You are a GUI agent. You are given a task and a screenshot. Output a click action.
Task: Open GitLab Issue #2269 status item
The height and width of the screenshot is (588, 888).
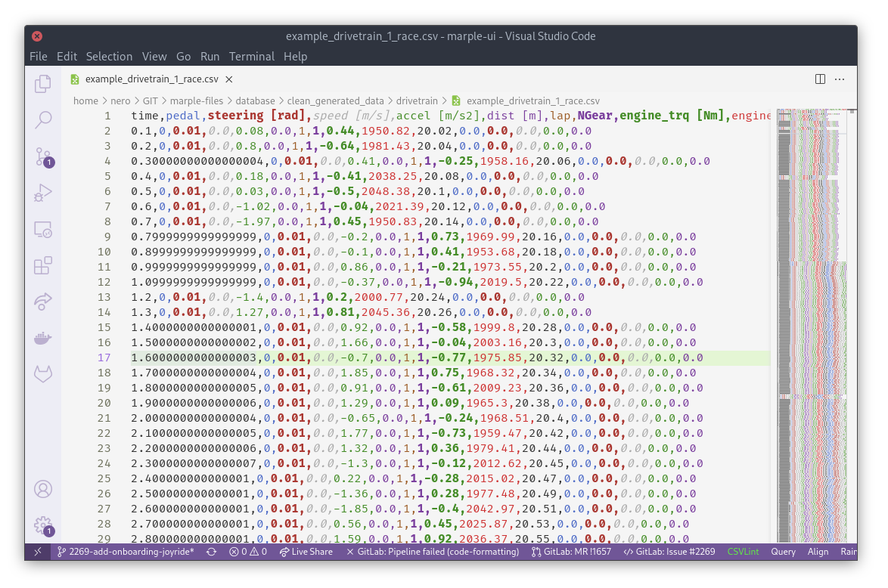669,552
